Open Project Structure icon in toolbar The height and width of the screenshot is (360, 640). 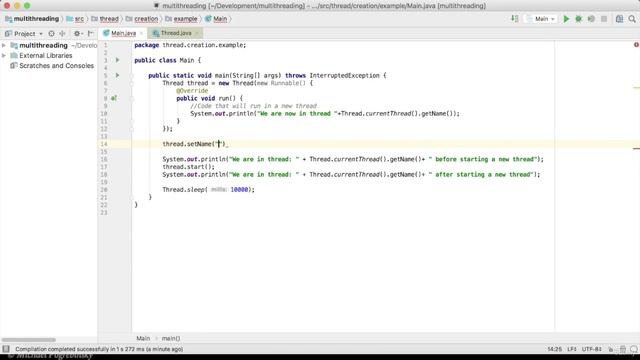[619, 19]
